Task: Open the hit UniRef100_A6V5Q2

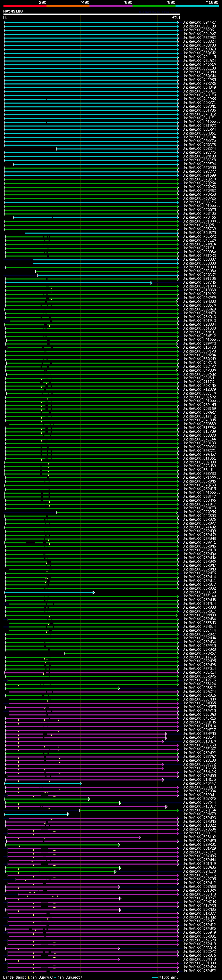Action: point(199,374)
